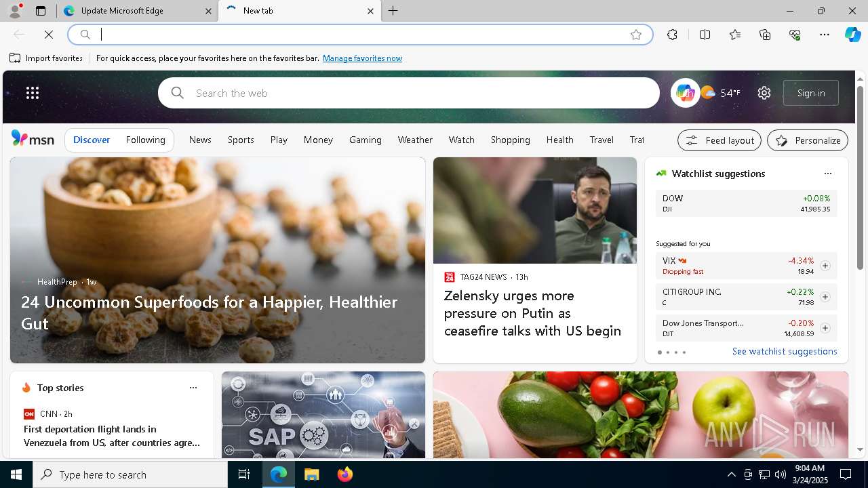Open the Feed layout options
This screenshot has height=488, width=868.
pos(719,140)
